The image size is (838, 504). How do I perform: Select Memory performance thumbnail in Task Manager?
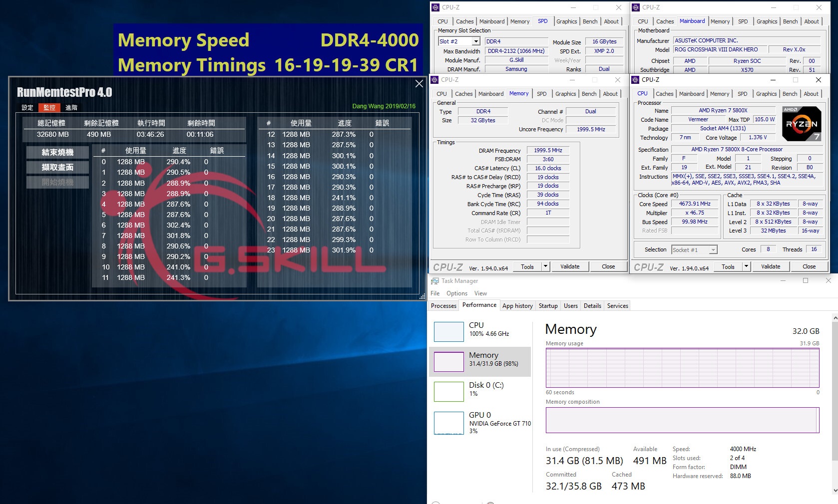coord(449,362)
